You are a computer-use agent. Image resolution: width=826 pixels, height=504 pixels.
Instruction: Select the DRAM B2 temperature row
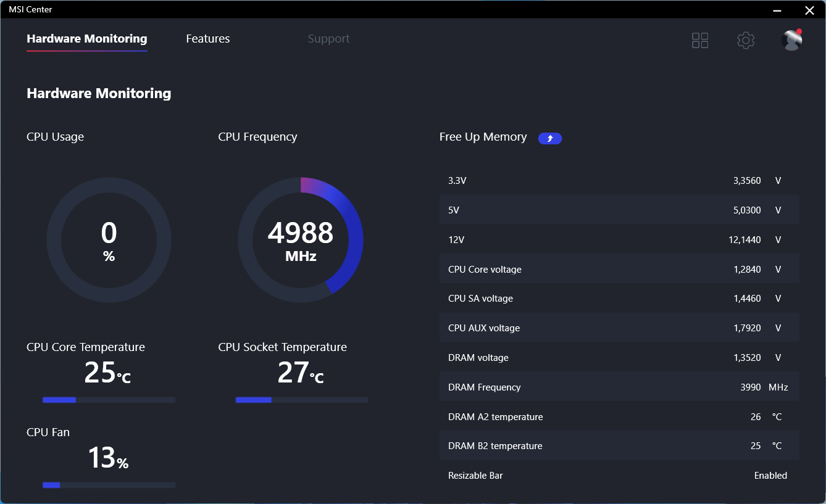(x=619, y=446)
